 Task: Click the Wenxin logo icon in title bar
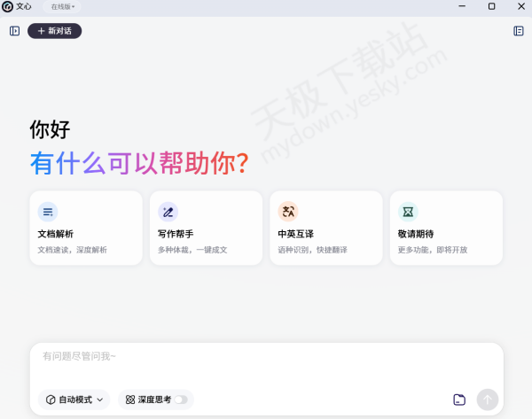[x=7, y=7]
